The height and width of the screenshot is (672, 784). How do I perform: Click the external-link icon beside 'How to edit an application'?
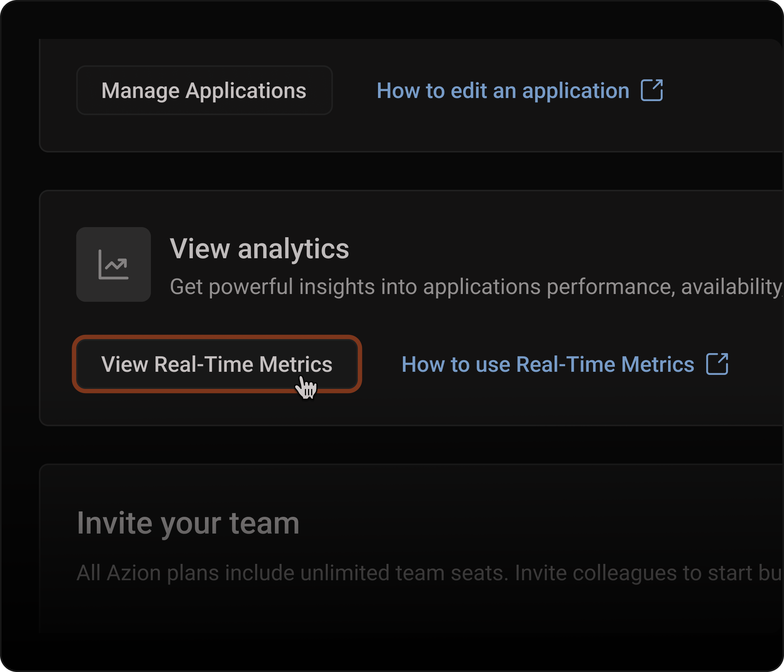(x=651, y=90)
